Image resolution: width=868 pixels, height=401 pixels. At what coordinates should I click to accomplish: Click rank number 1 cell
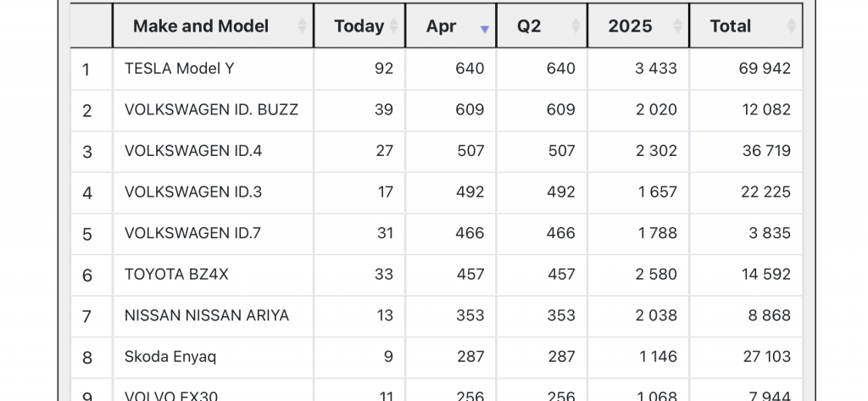click(x=86, y=69)
